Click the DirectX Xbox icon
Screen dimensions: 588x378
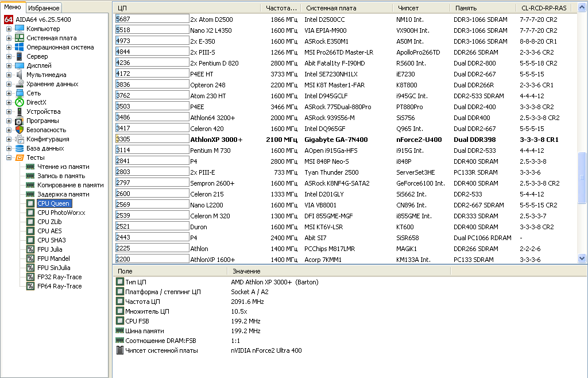coord(20,102)
